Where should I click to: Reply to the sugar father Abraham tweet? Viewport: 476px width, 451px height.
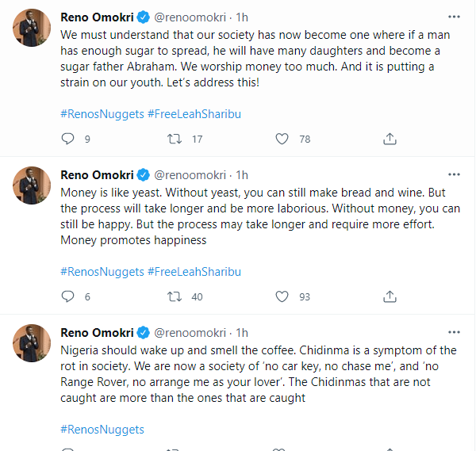(67, 139)
